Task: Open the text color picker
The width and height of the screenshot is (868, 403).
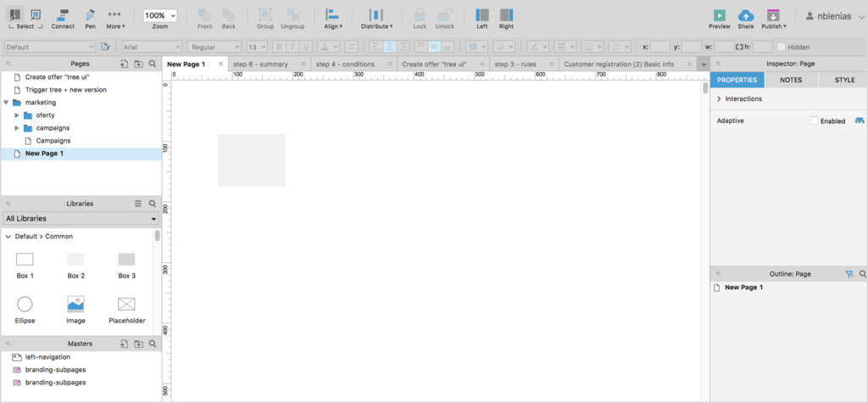Action: coord(328,48)
